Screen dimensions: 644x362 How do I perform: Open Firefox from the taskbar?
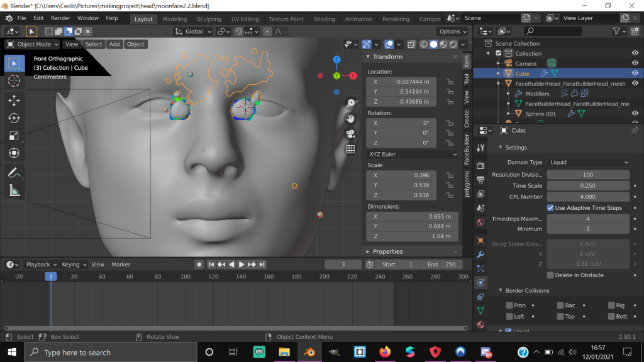click(x=385, y=352)
